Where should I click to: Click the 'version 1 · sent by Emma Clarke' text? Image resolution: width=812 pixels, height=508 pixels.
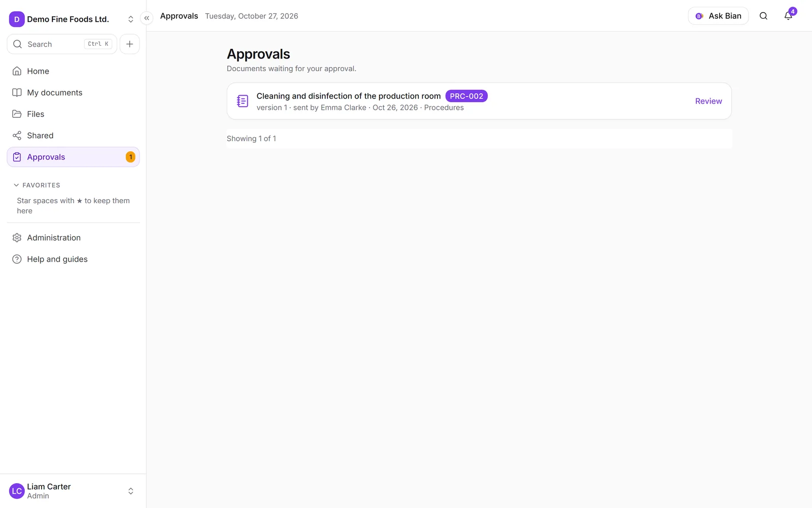(x=311, y=108)
